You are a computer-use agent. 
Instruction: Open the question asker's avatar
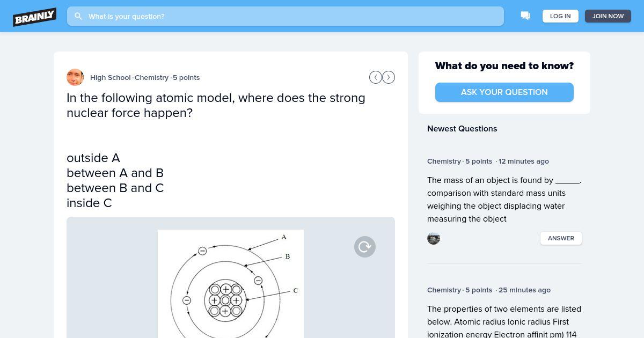75,77
